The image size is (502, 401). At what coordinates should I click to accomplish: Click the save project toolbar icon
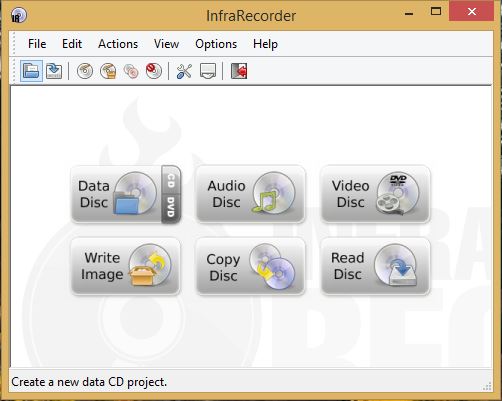pos(54,71)
